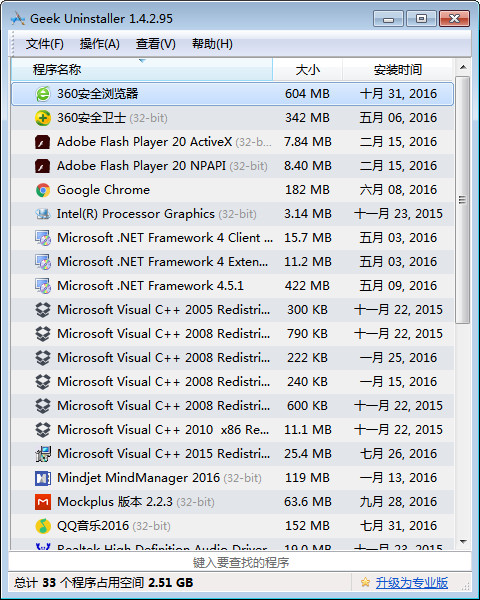Viewport: 480px width, 600px height.
Task: Click the scrollbar down arrow
Action: pos(463,541)
